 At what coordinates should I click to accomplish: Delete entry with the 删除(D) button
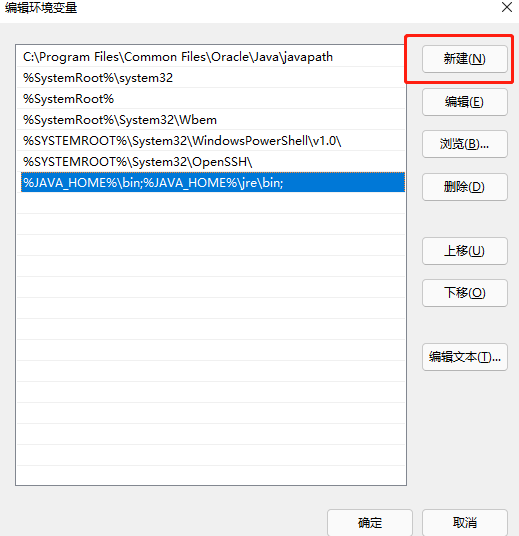tap(465, 187)
